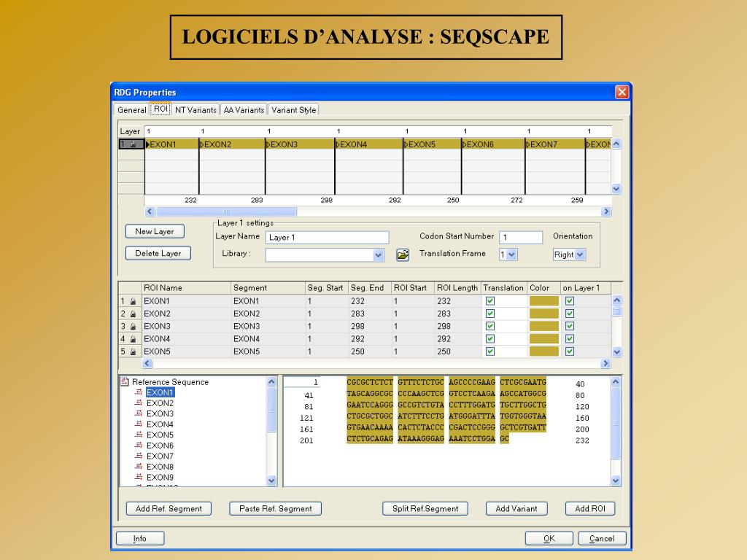Click Add Ref. Segment button

tap(169, 508)
